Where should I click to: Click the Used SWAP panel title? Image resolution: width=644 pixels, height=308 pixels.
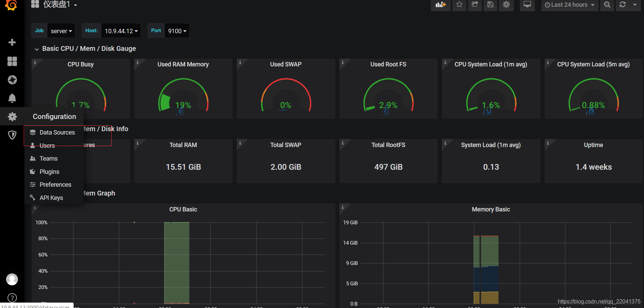tap(286, 64)
